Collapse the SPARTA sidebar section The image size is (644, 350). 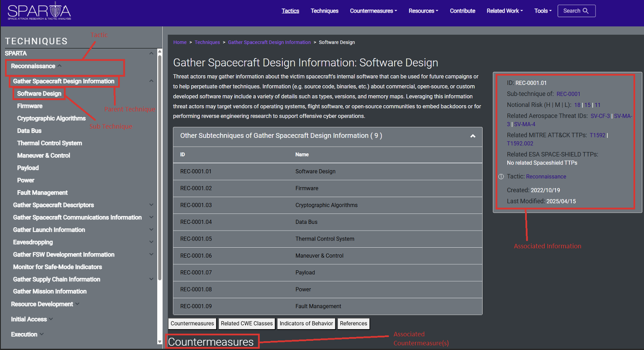tap(151, 53)
